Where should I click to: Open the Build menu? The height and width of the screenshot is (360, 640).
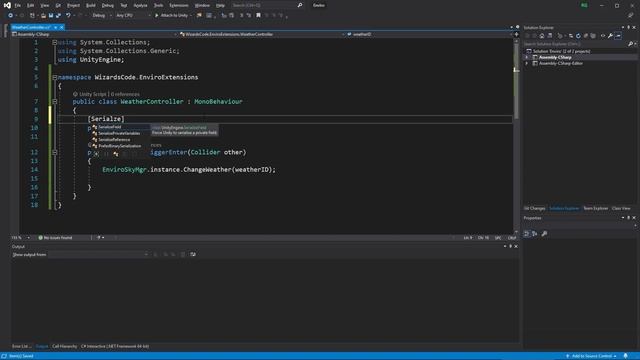[91, 5]
